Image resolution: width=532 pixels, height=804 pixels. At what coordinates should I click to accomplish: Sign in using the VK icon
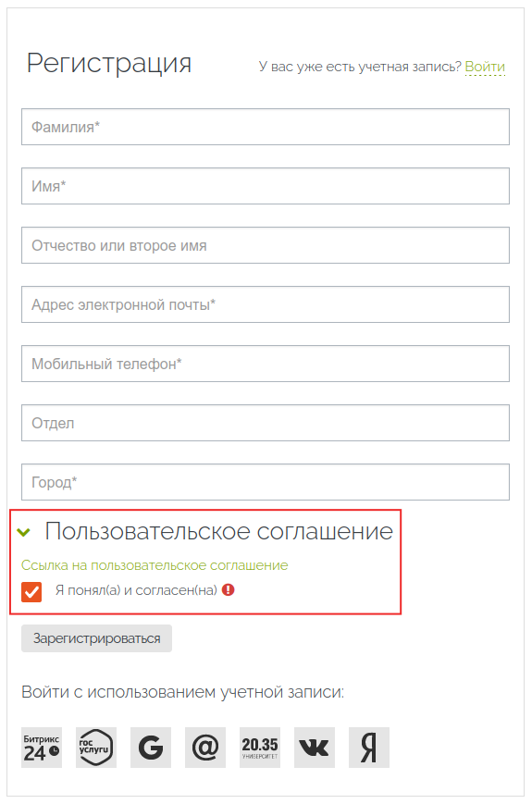point(315,747)
